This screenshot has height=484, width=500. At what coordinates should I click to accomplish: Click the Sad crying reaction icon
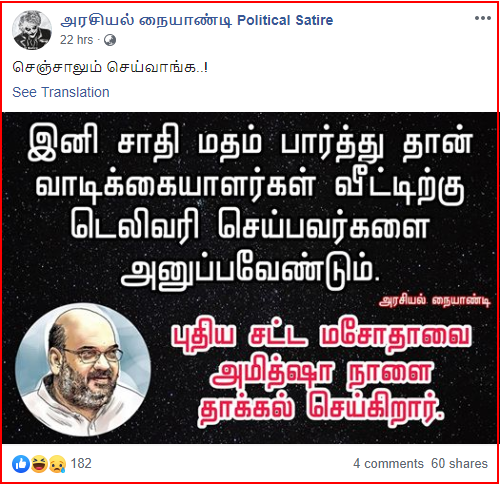57,464
